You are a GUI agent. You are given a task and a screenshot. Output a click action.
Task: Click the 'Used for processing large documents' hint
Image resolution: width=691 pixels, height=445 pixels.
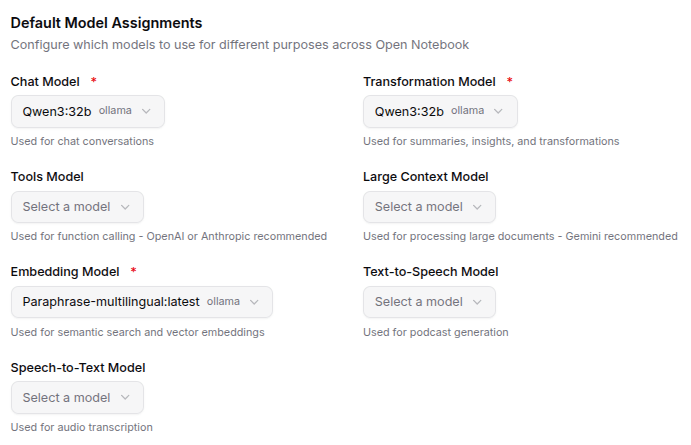[520, 237]
